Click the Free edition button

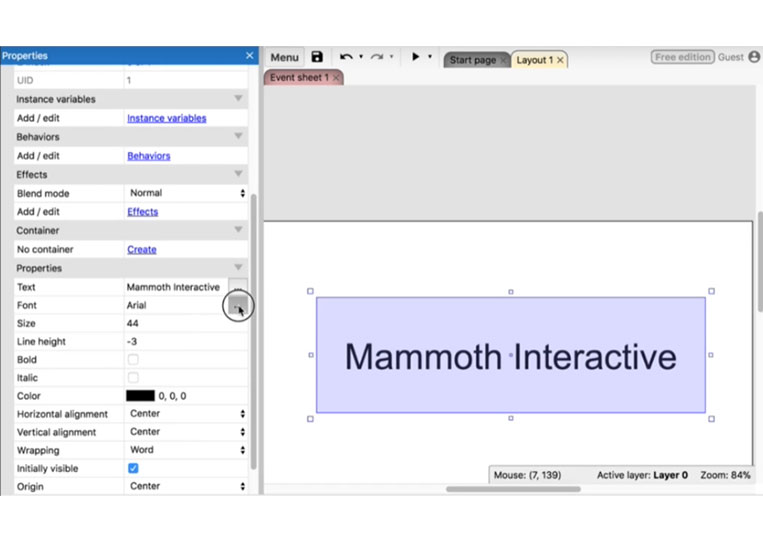coord(682,57)
